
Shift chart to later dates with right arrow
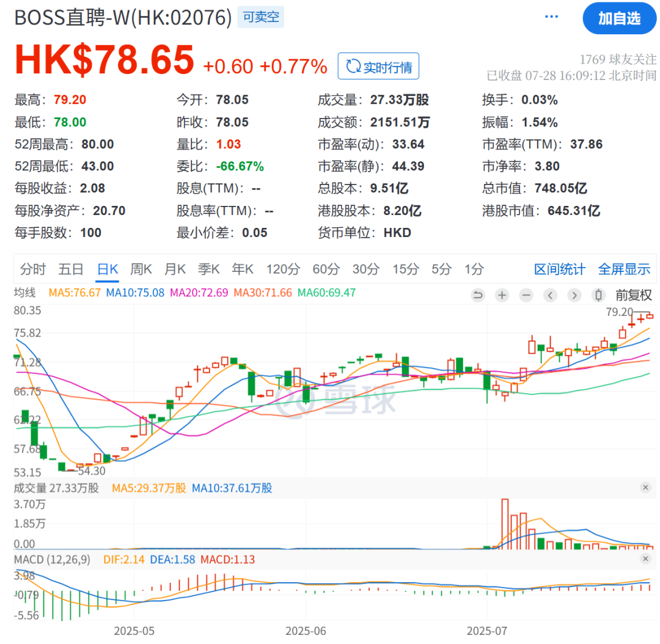574,295
